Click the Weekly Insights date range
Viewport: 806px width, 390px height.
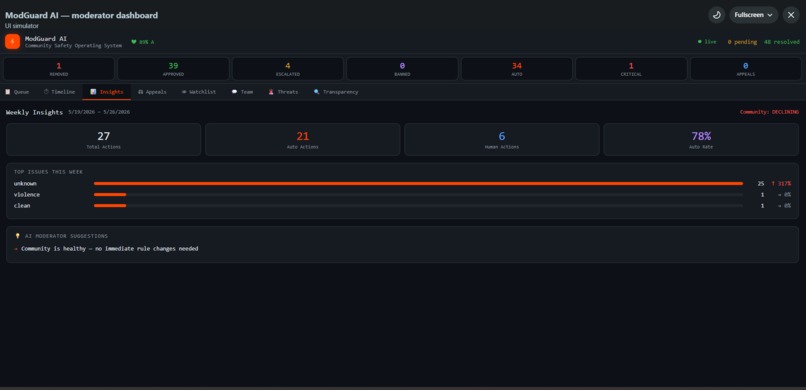(x=99, y=112)
